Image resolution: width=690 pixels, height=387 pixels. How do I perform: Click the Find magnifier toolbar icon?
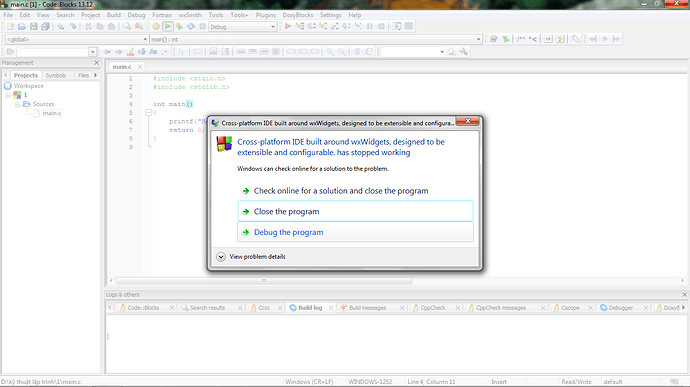click(127, 26)
